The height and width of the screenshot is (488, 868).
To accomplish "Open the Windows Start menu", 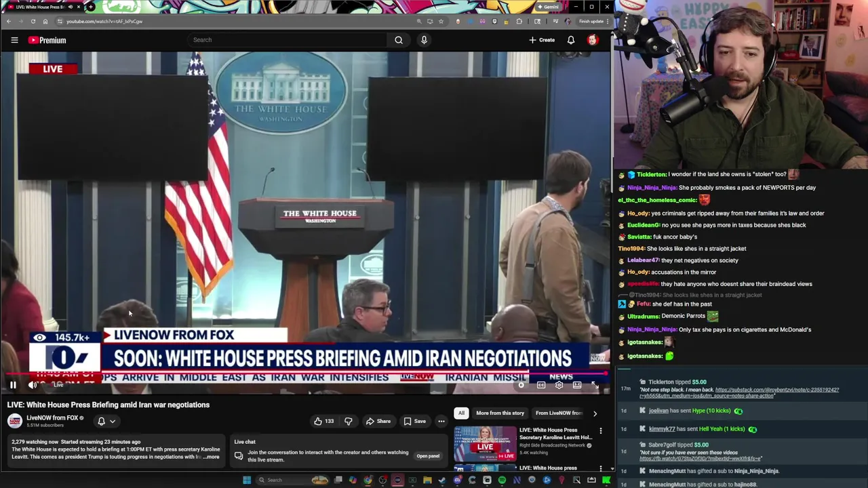I will coord(247,480).
